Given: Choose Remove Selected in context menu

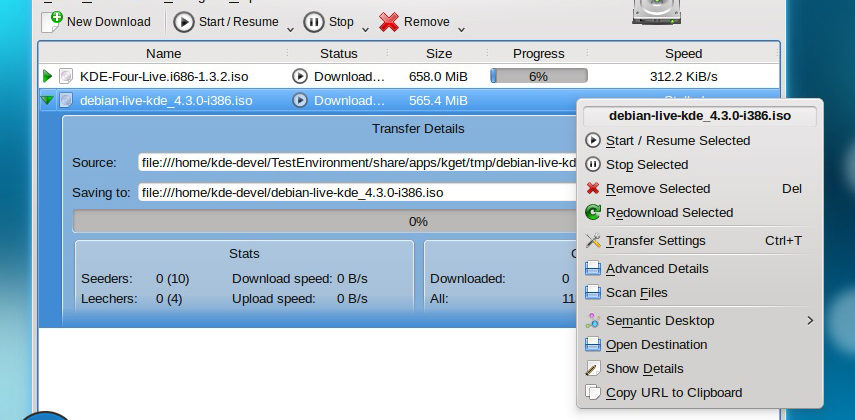Looking at the screenshot, I should [x=700, y=189].
